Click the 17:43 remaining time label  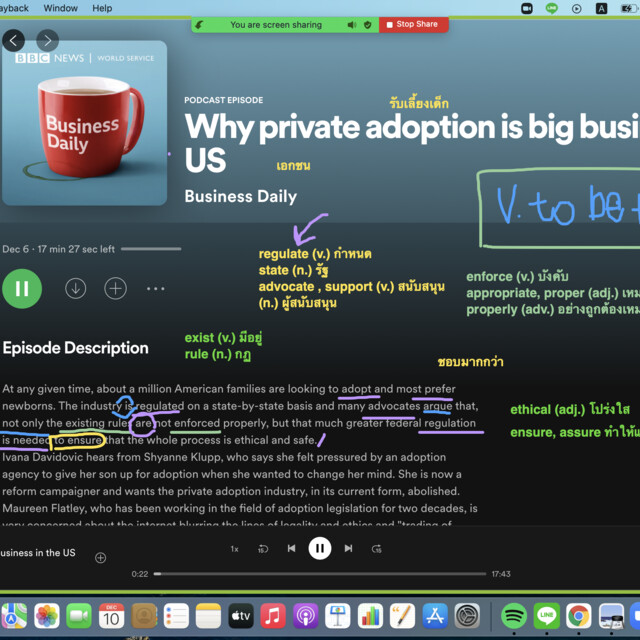pos(501,574)
